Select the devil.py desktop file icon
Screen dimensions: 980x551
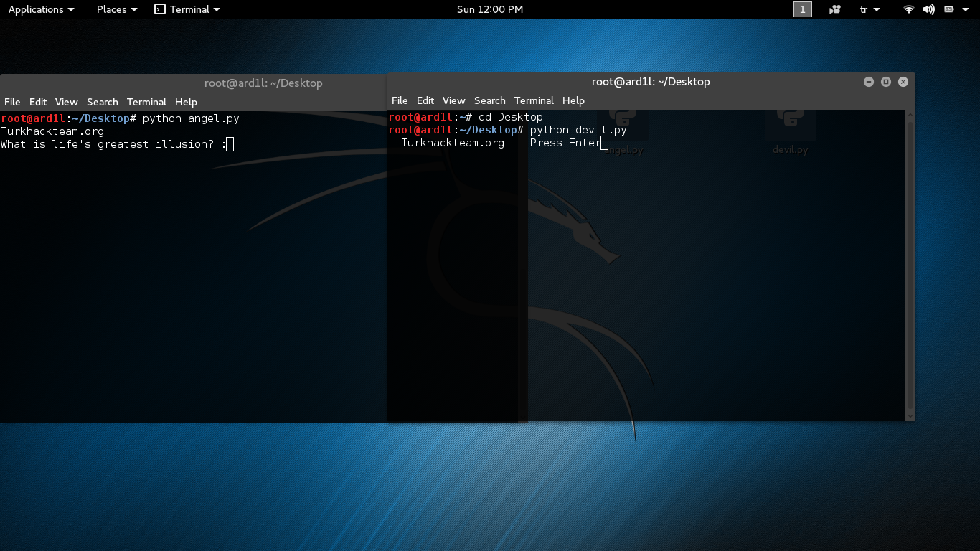click(790, 131)
